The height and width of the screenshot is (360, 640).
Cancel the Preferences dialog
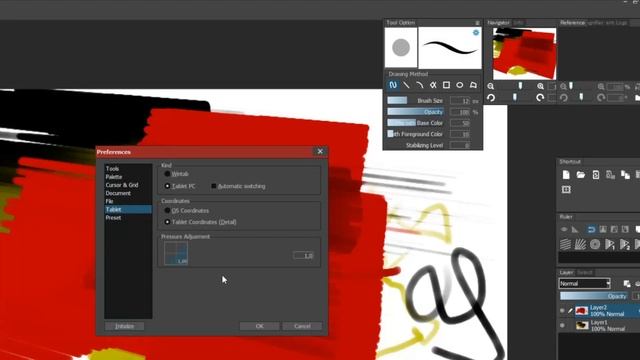(302, 326)
